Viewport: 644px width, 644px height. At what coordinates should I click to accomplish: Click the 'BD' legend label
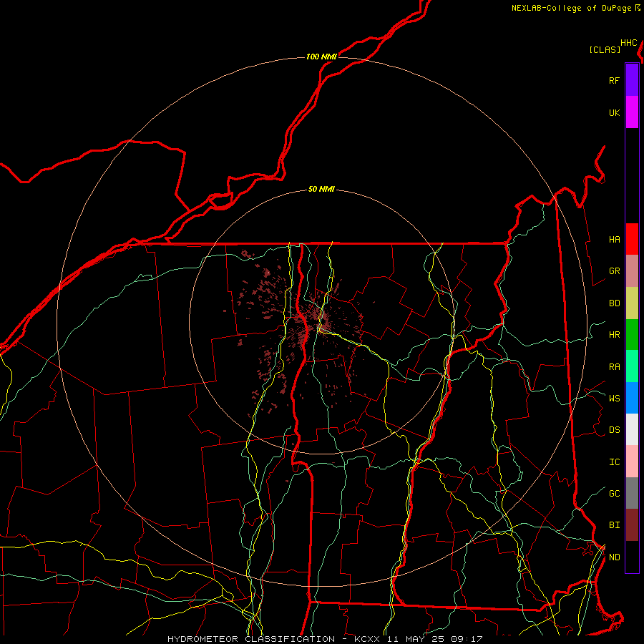pyautogui.click(x=614, y=303)
